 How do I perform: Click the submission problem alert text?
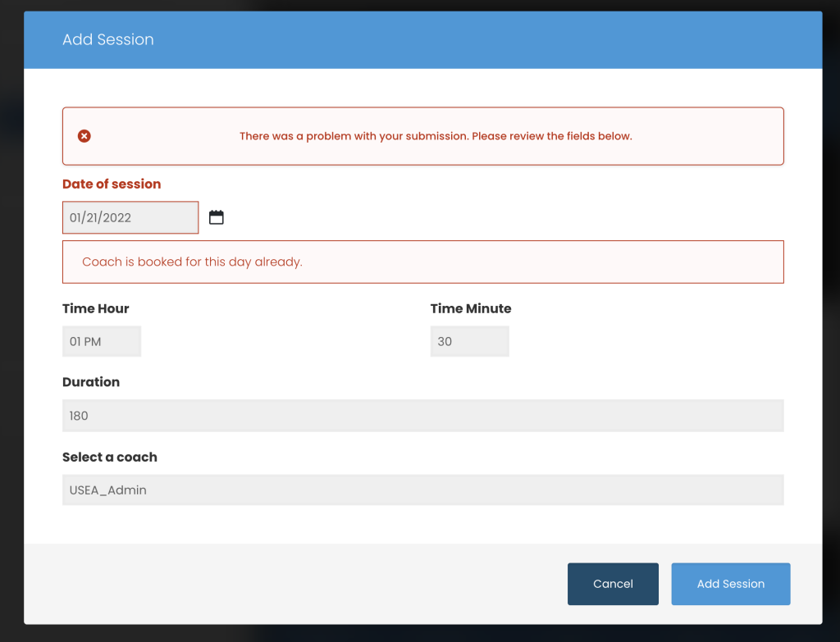point(436,136)
